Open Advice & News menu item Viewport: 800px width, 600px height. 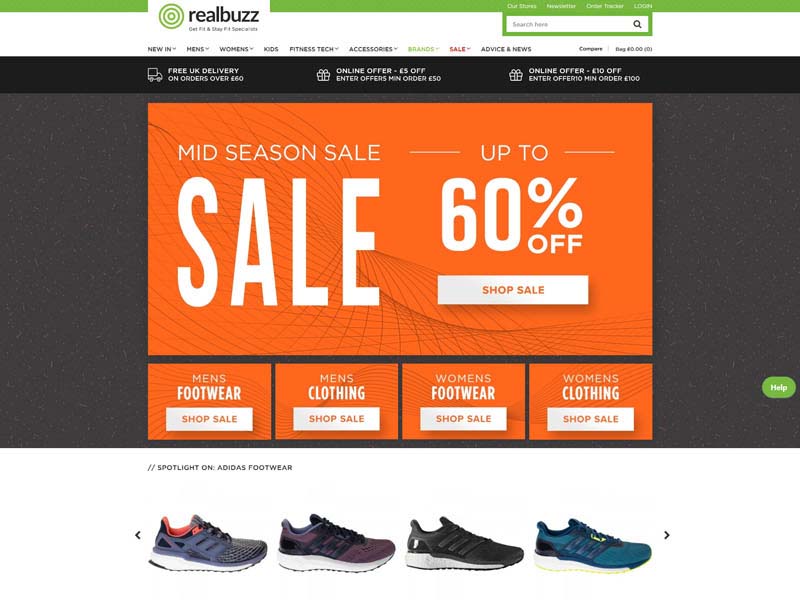(x=506, y=49)
